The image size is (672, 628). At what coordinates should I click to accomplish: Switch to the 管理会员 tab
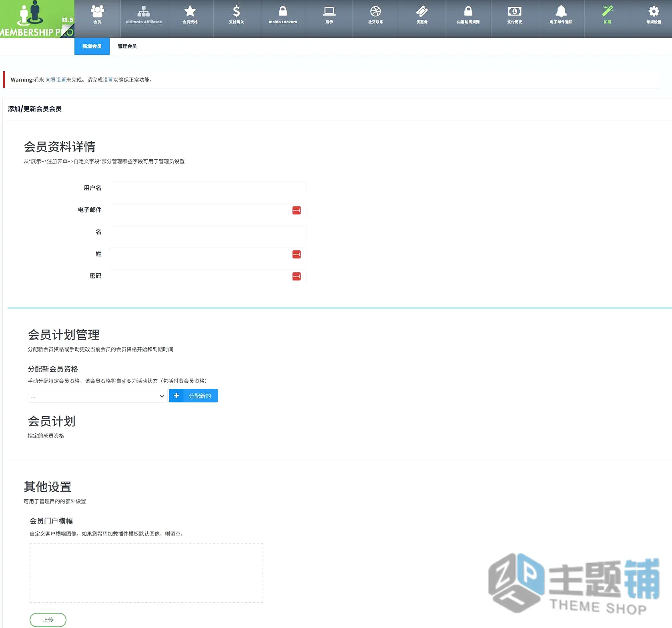point(127,46)
